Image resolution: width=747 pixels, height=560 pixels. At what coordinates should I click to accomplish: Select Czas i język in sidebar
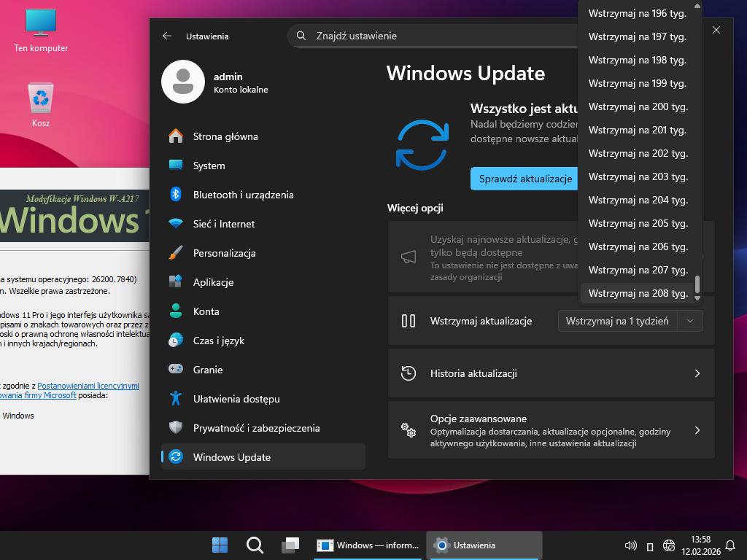[x=218, y=341]
